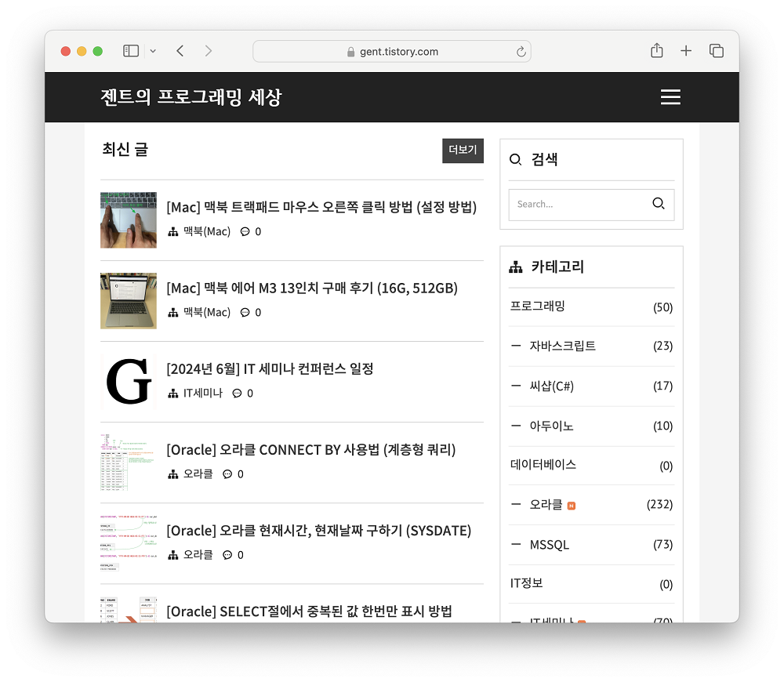
Task: Open the IT정보 category
Action: [x=526, y=583]
